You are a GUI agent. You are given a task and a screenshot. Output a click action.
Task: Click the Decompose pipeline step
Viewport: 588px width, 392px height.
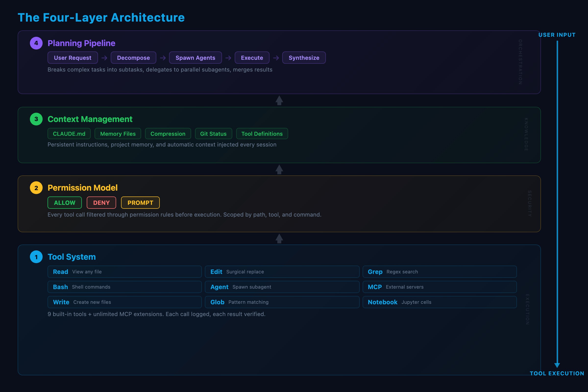(133, 58)
